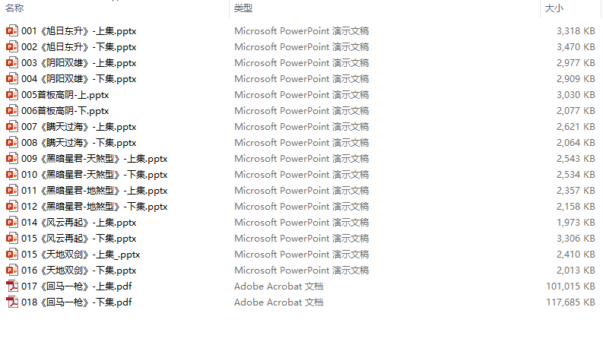The image size is (603, 364).
Task: Select the icon beside 004《阴阳双雄》-下集.pptx
Action: [12, 79]
